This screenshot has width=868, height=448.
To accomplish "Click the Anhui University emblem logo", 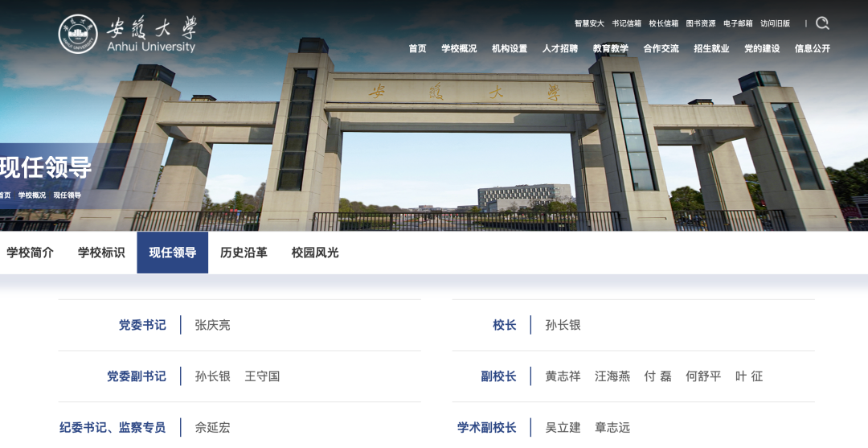I will coord(78,35).
